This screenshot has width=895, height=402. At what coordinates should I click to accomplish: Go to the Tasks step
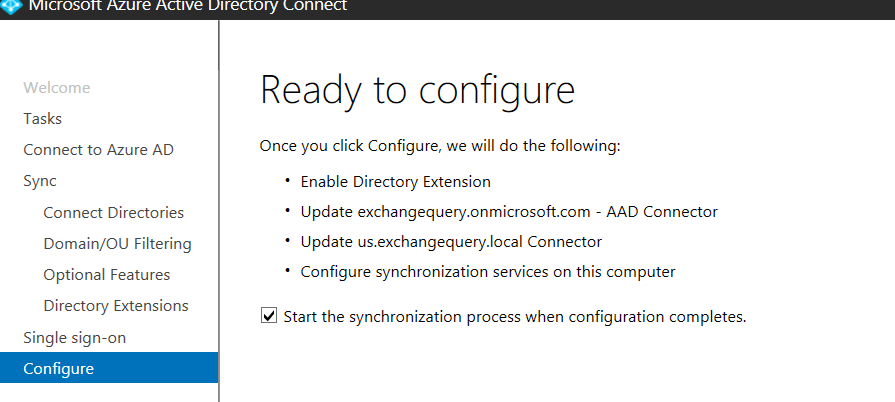tap(43, 119)
